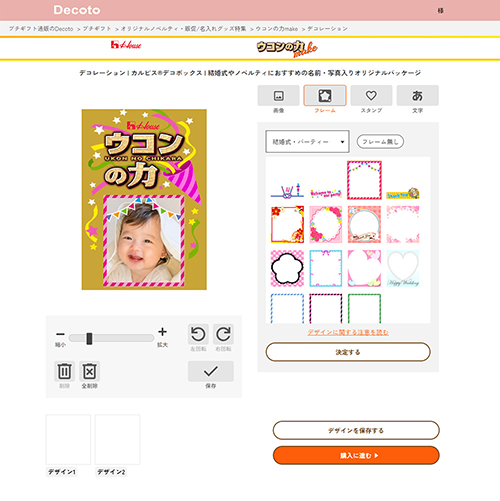
Task: Click the trash delete icon
Action: [x=64, y=371]
